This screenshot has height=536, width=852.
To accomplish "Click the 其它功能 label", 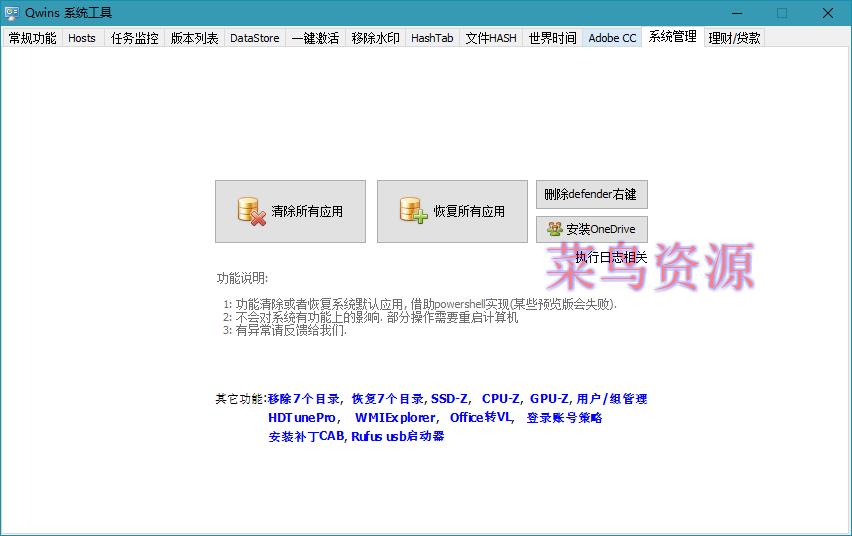I will click(x=240, y=399).
